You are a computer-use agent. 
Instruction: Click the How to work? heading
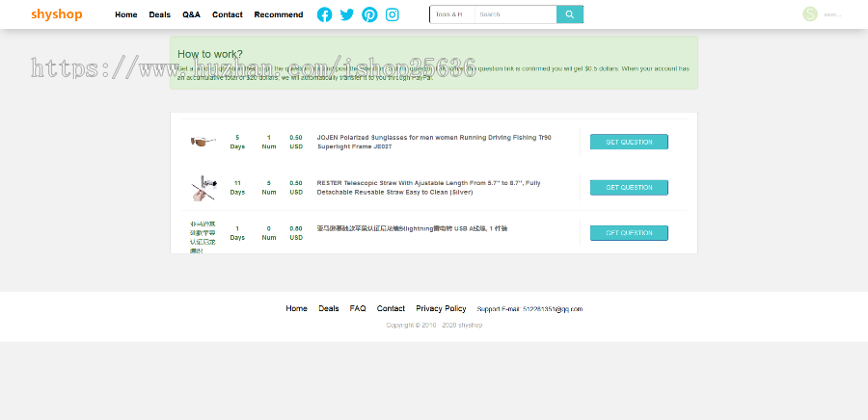point(210,54)
